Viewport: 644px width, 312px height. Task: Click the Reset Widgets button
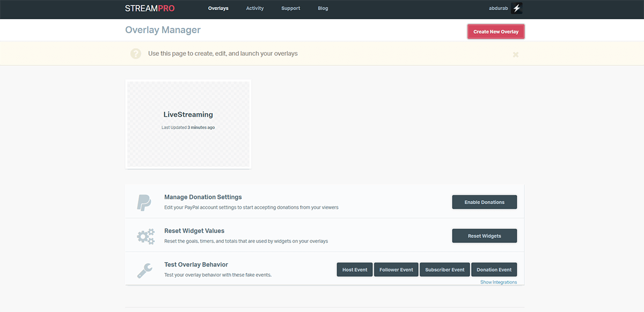(485, 236)
